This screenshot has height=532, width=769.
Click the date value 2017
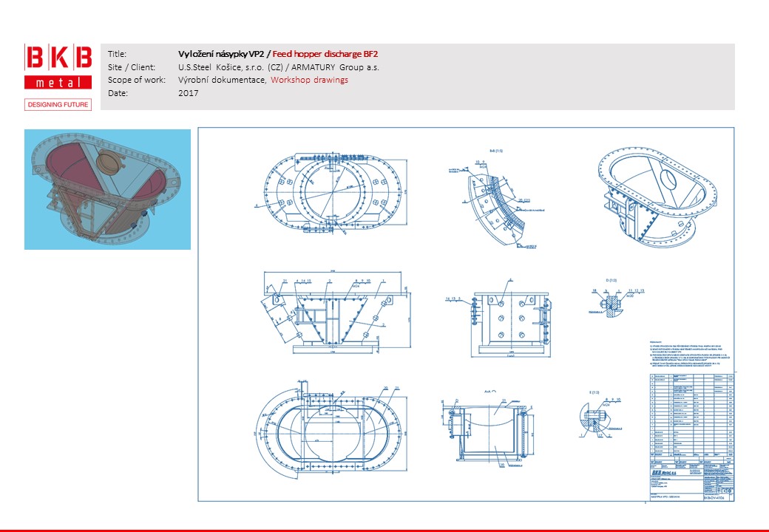[189, 93]
